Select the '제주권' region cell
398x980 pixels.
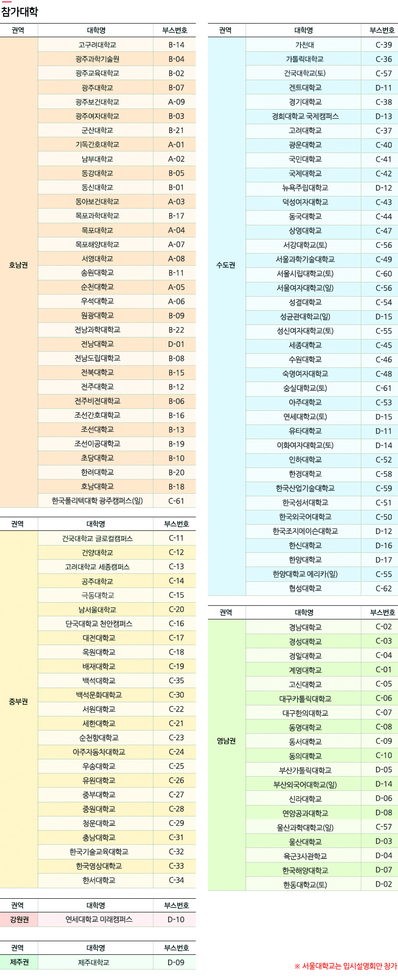19,962
